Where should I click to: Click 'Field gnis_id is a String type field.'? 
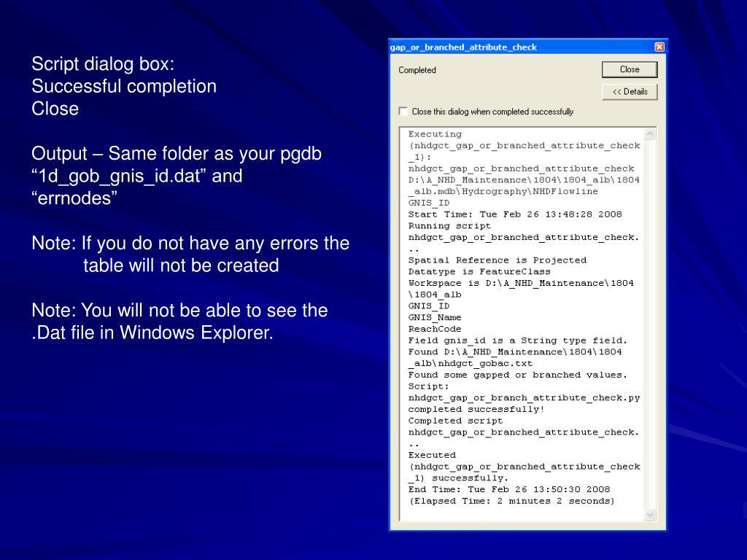coord(518,341)
